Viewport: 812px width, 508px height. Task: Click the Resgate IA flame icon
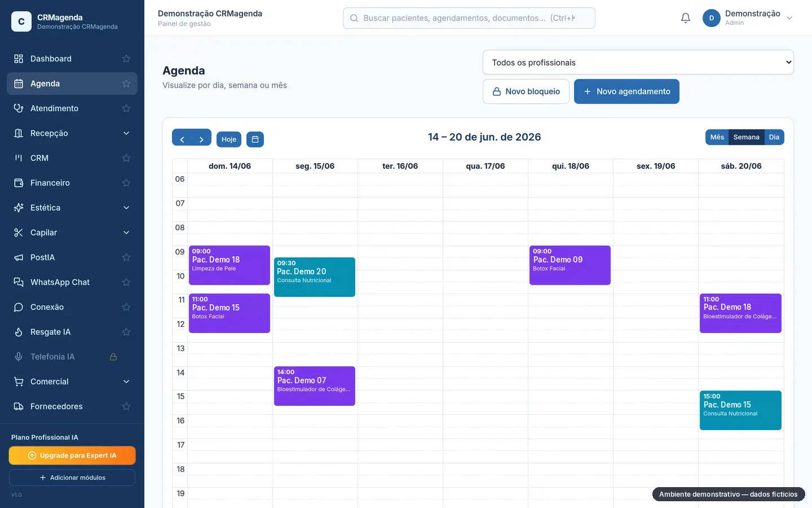(19, 332)
